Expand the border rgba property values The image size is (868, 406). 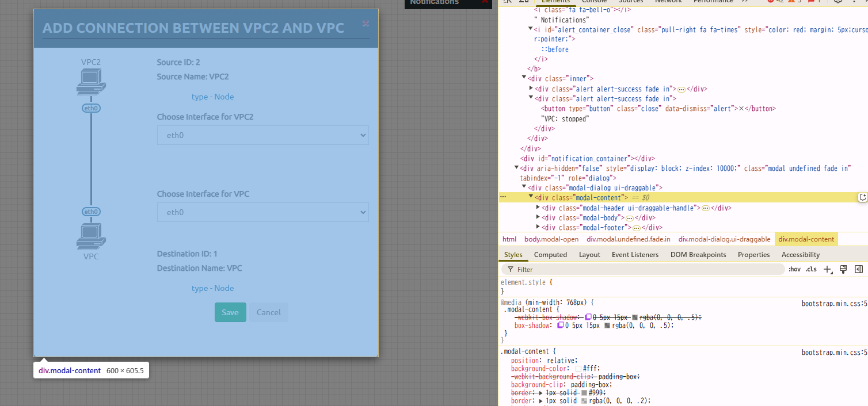click(x=541, y=401)
